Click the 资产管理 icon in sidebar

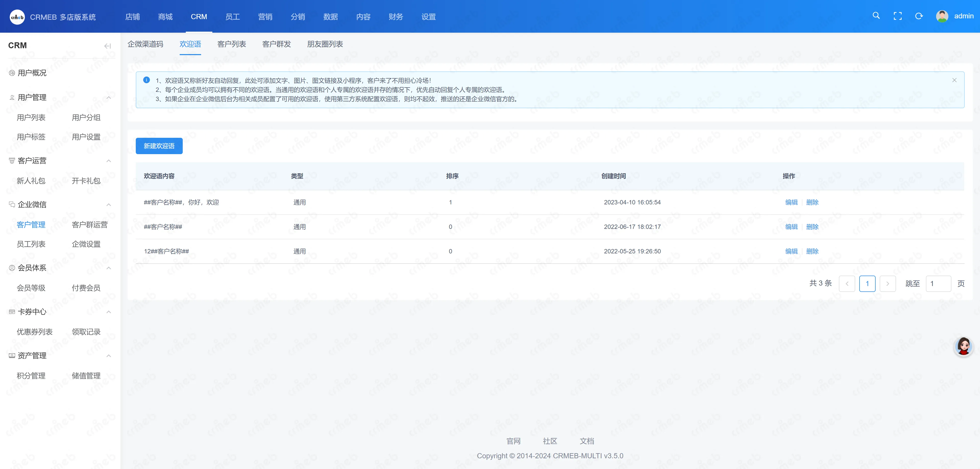tap(12, 355)
